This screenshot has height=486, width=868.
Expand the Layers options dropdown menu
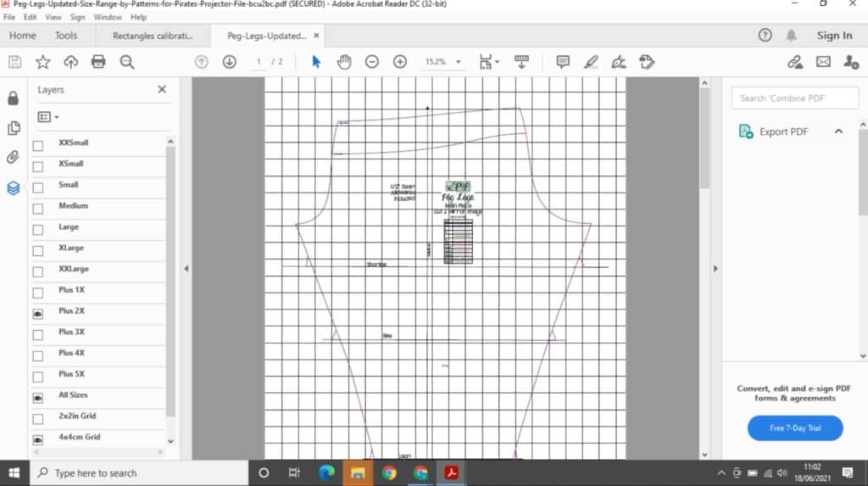click(48, 117)
